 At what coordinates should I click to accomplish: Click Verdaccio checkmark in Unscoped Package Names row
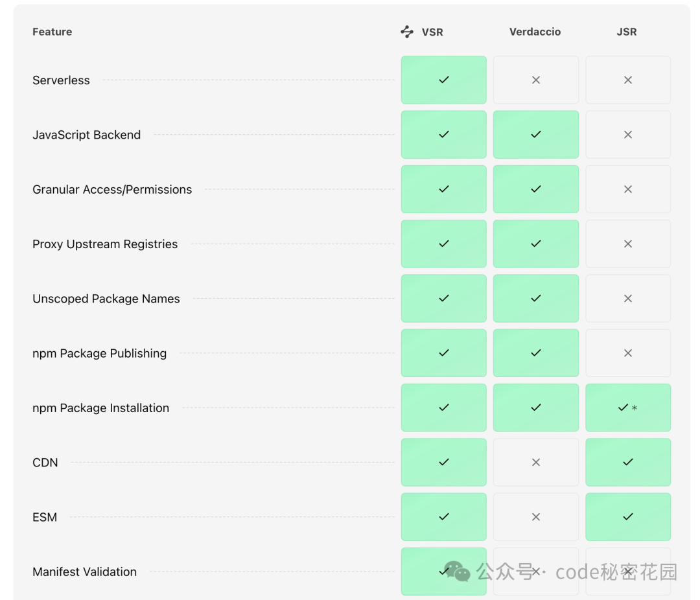pos(536,298)
